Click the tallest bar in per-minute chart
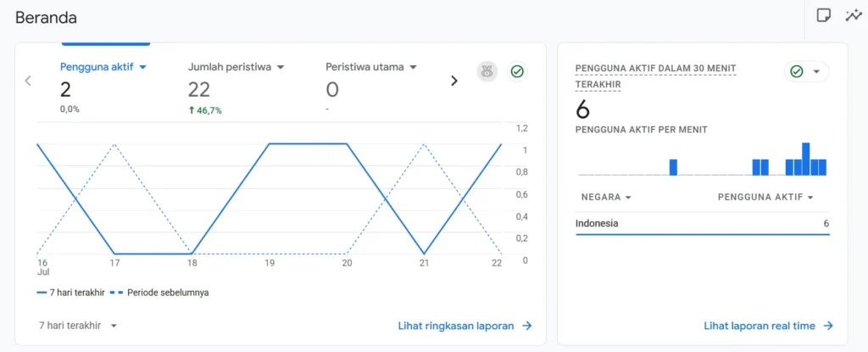The width and height of the screenshot is (868, 352). coord(806,159)
